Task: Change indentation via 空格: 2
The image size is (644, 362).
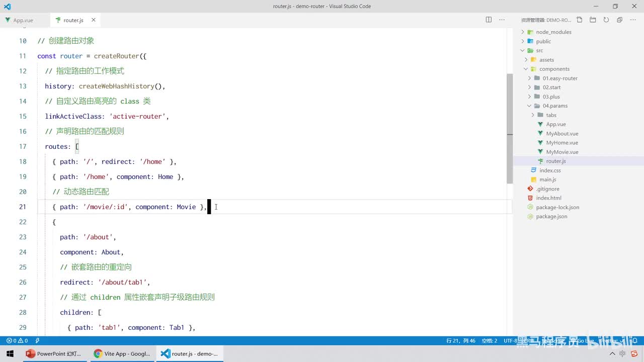Action: click(x=489, y=341)
